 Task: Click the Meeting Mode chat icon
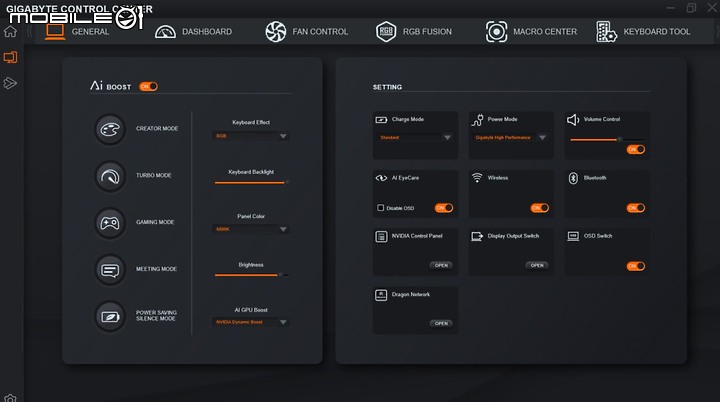tap(110, 270)
